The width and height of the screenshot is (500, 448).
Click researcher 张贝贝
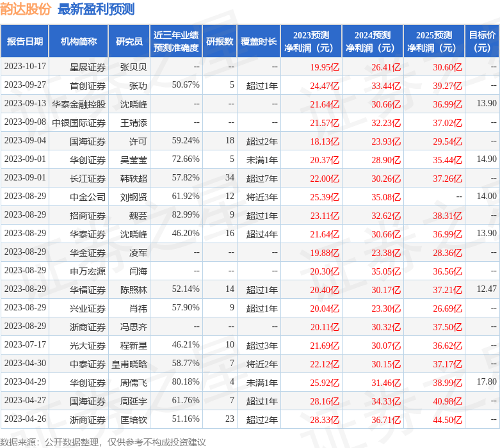[134, 67]
